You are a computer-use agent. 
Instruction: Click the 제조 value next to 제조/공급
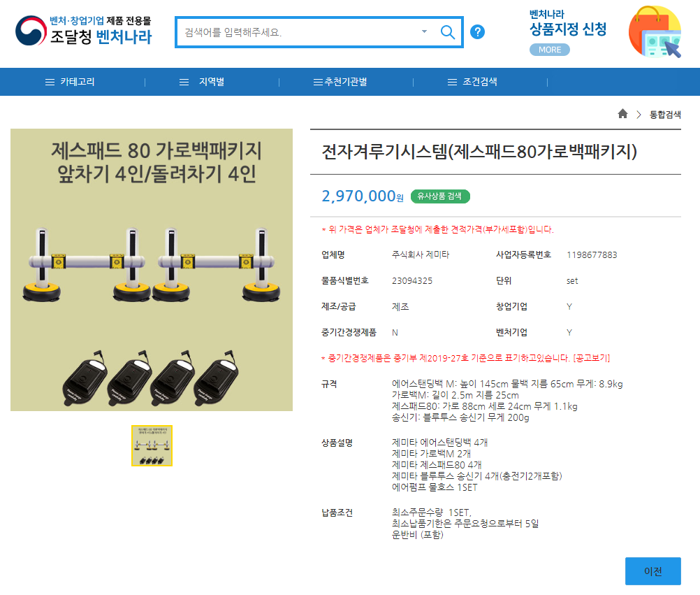[x=400, y=306]
